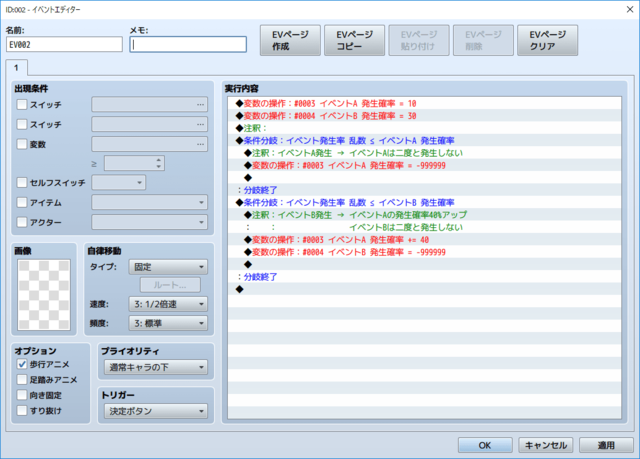
Task: Select event page tab 1
Action: pyautogui.click(x=16, y=68)
